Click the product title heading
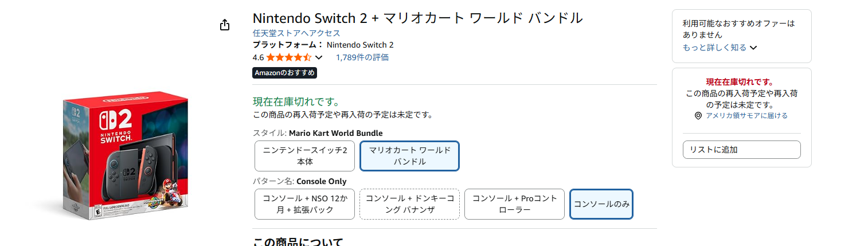This screenshot has height=246, width=868. click(417, 18)
